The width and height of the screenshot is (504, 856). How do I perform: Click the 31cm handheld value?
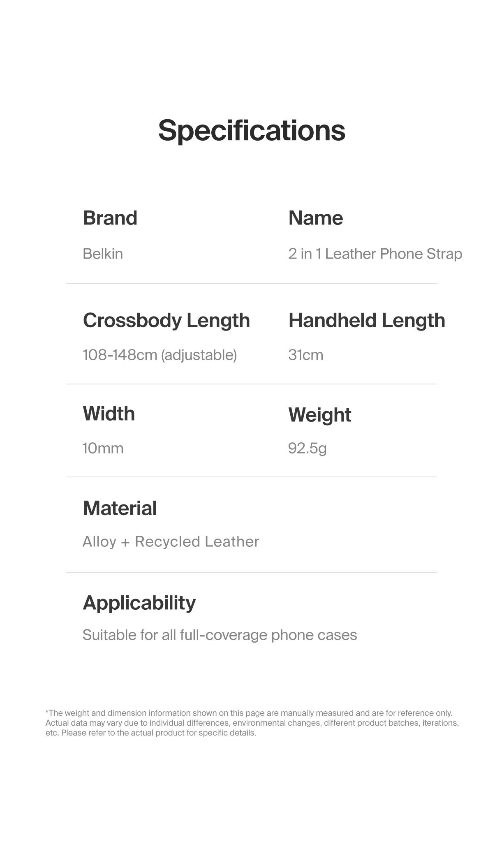(x=305, y=355)
